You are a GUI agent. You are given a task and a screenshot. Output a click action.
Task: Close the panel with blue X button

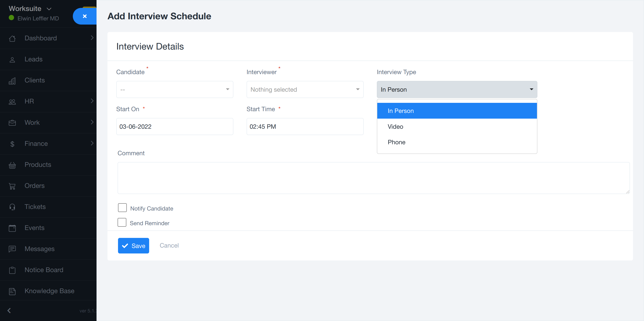click(84, 16)
